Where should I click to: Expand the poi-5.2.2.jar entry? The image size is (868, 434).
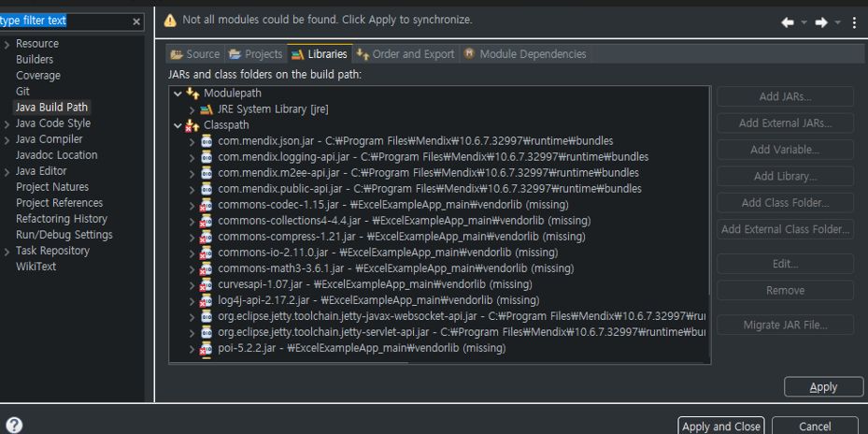(192, 349)
